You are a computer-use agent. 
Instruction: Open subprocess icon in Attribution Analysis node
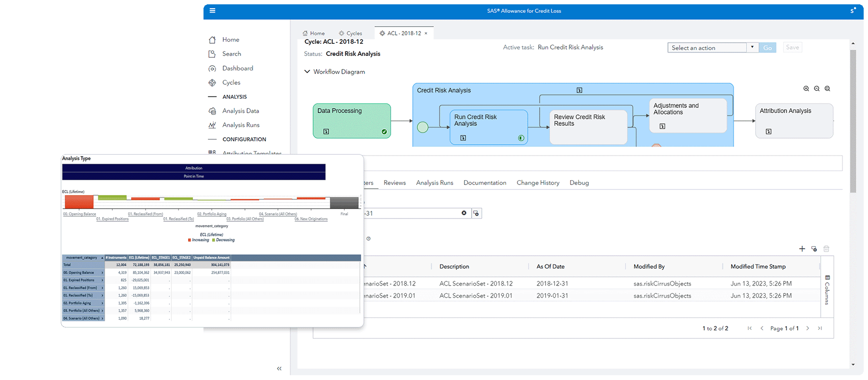pos(769,131)
